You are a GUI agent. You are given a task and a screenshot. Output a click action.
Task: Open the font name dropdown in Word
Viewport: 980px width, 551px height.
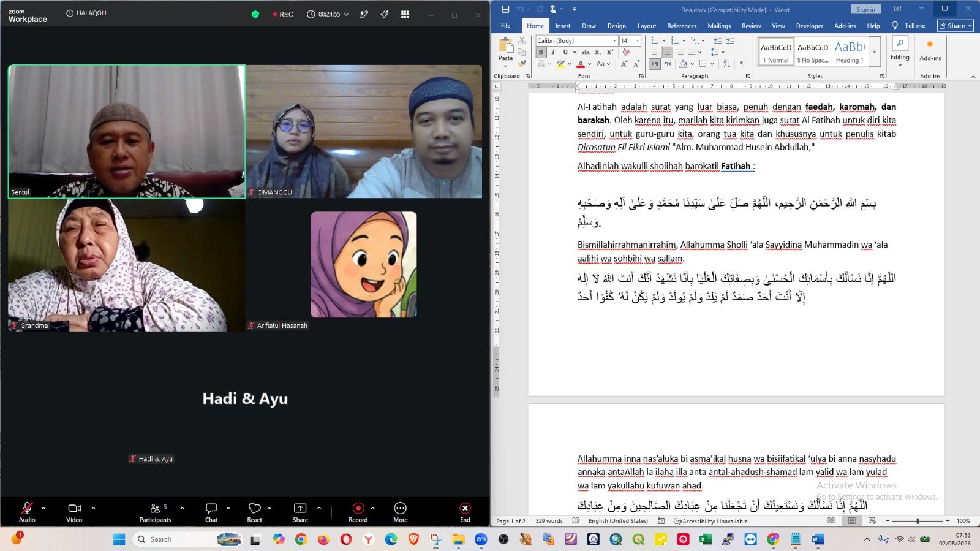pos(614,40)
